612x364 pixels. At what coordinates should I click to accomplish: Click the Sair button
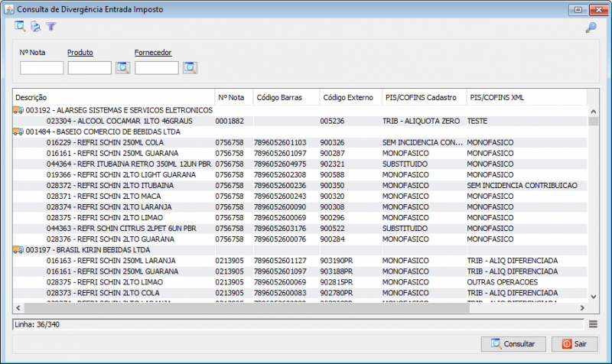click(575, 343)
